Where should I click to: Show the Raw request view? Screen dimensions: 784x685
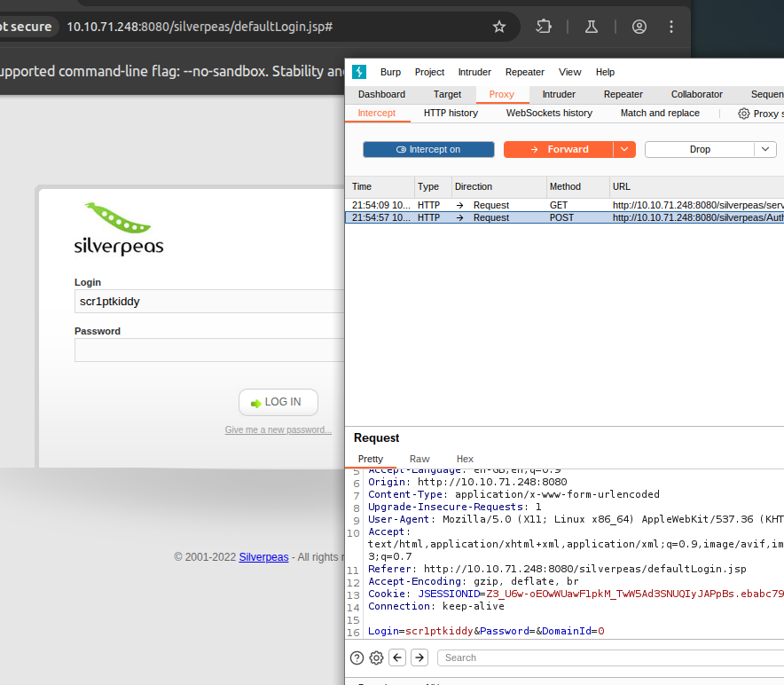point(419,459)
